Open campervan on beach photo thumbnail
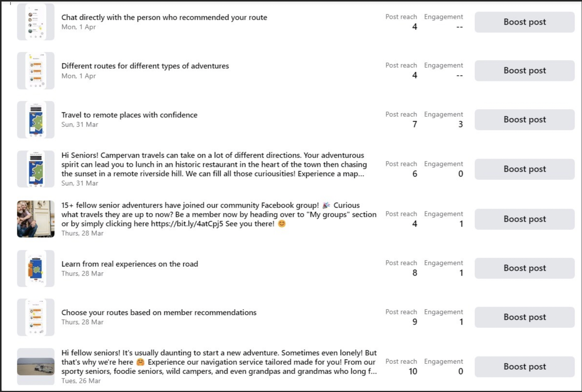Image resolution: width=582 pixels, height=392 pixels. 36,367
